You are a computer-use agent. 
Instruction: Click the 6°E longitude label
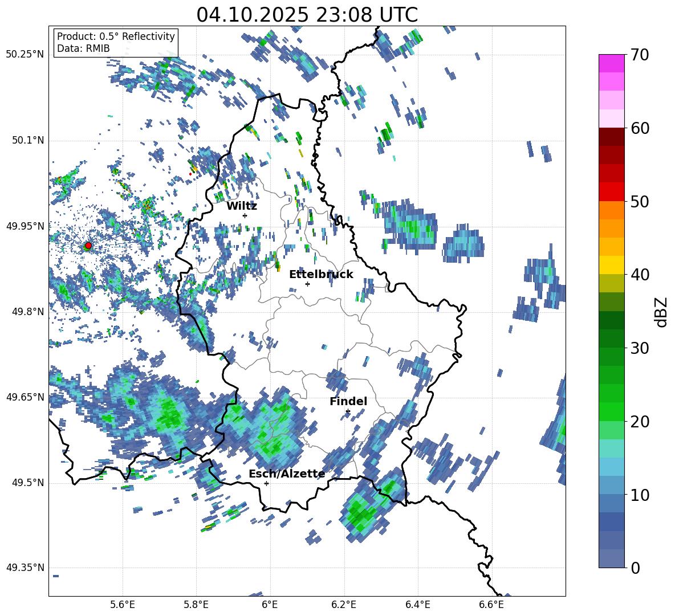coord(270,605)
